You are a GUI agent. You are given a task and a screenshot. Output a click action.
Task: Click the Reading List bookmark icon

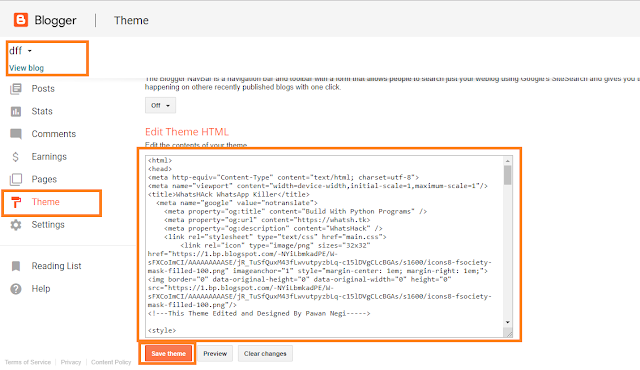[16, 266]
